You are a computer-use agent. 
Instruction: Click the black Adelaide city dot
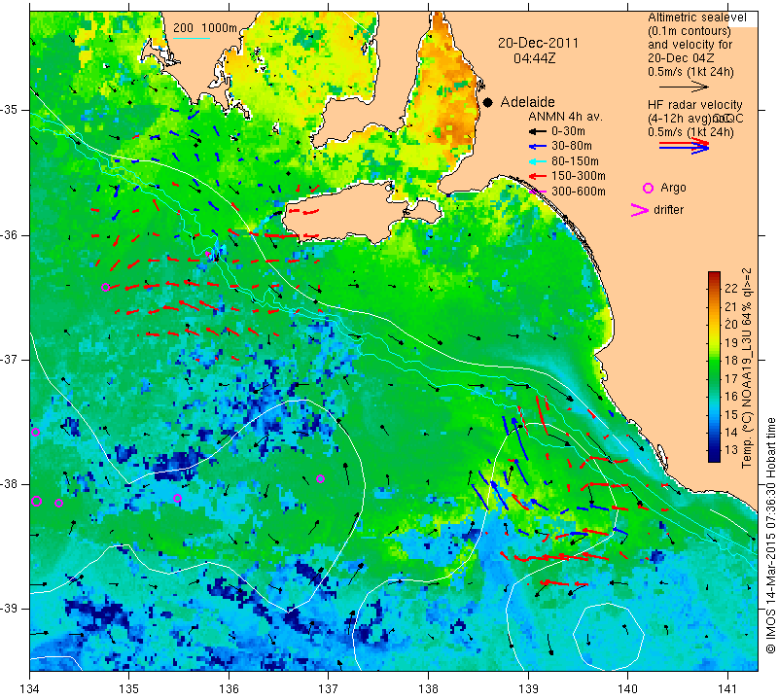(488, 102)
